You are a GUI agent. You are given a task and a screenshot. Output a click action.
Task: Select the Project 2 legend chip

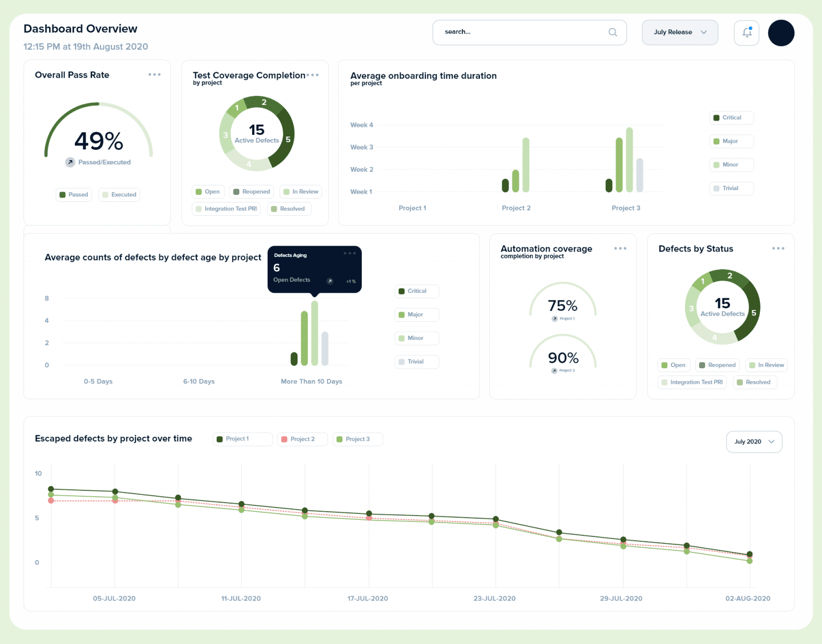pos(302,439)
